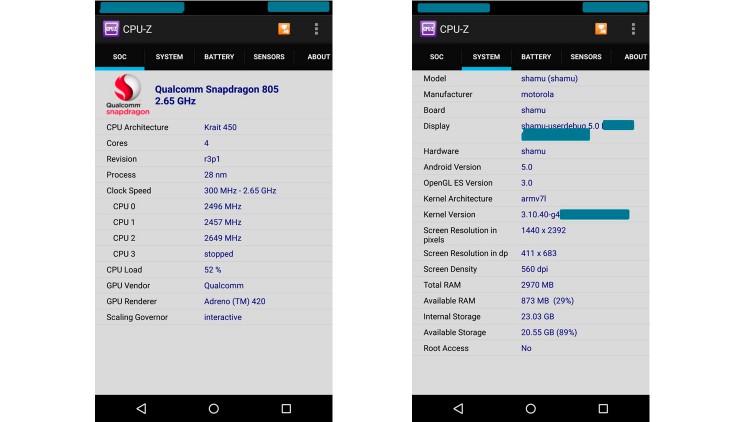
Task: Tap GPU Vendor value Qualcomm
Action: [224, 286]
